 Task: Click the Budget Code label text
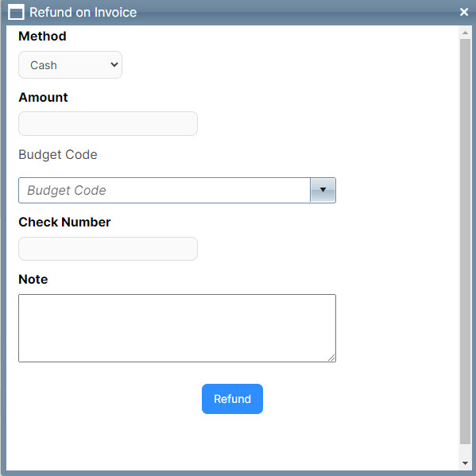pyautogui.click(x=58, y=154)
